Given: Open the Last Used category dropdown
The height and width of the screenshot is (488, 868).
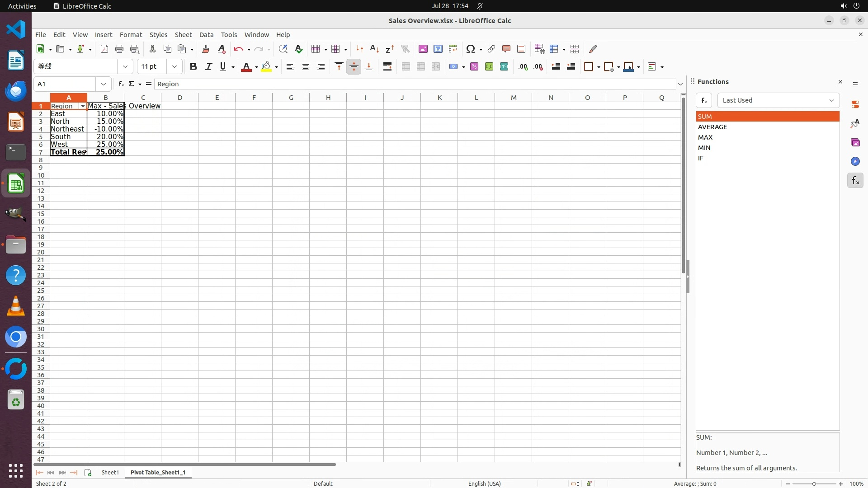Looking at the screenshot, I should tap(778, 100).
